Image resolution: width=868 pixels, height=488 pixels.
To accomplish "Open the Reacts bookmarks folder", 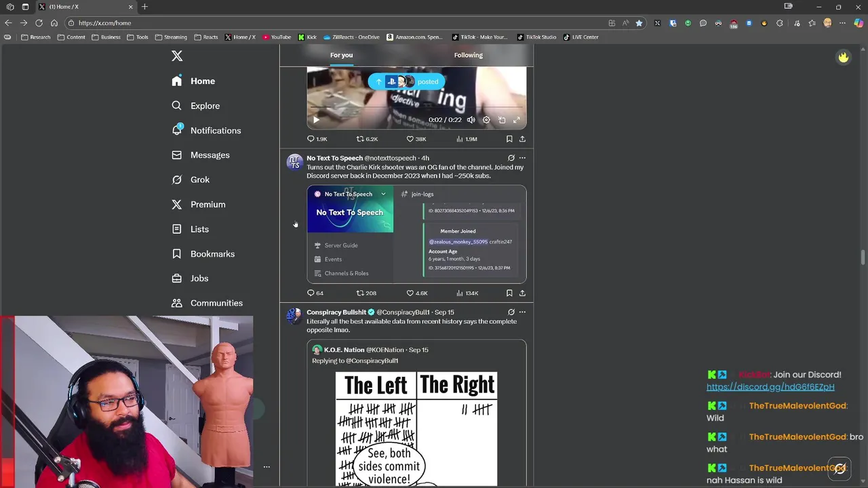I will (206, 37).
